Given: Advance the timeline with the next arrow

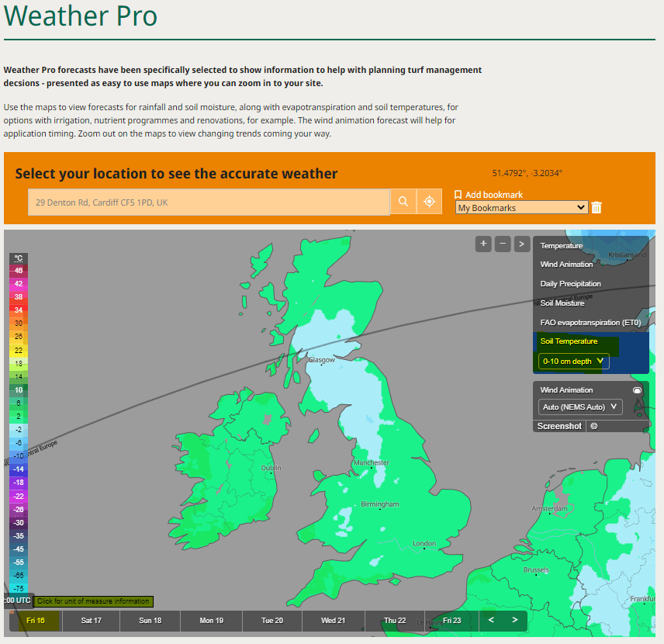Looking at the screenshot, I should tap(514, 621).
